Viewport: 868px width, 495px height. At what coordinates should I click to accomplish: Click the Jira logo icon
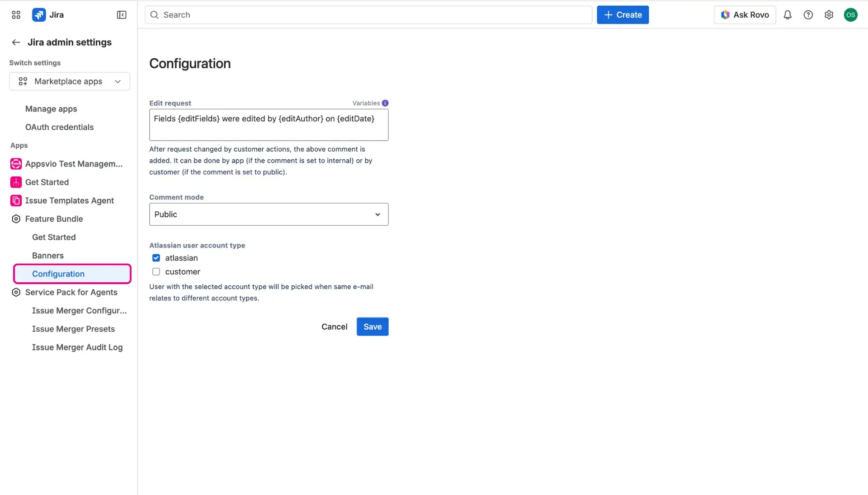tap(39, 14)
